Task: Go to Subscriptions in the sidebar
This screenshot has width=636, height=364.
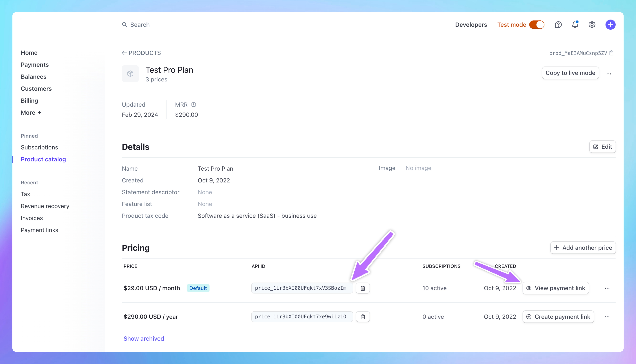Action: (x=39, y=147)
